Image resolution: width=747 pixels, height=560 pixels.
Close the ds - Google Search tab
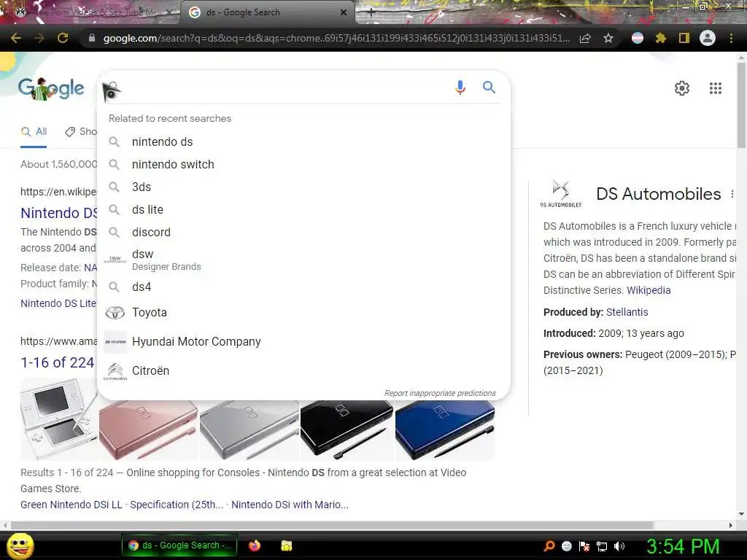click(x=344, y=12)
